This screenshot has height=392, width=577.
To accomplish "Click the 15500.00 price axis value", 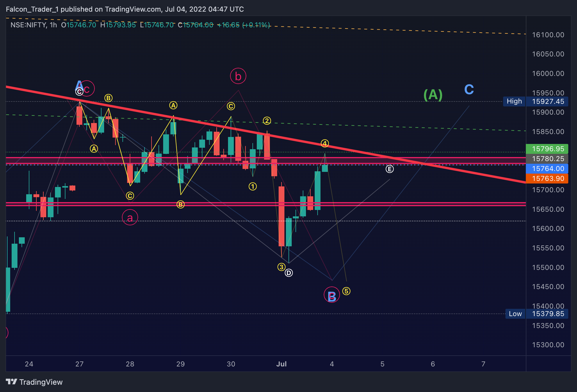I will pos(548,268).
